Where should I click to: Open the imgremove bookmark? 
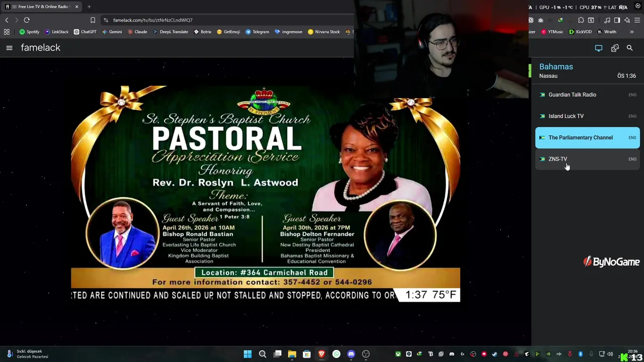pos(288,32)
